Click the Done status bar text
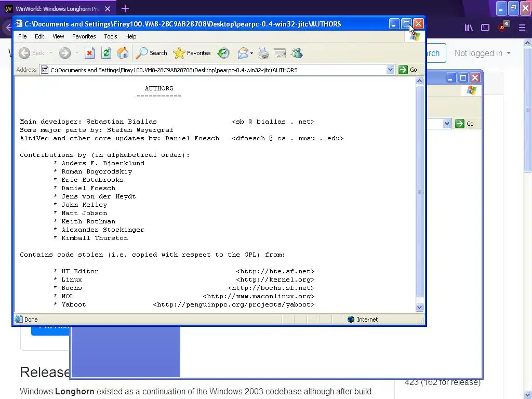The image size is (532, 399). [31, 320]
